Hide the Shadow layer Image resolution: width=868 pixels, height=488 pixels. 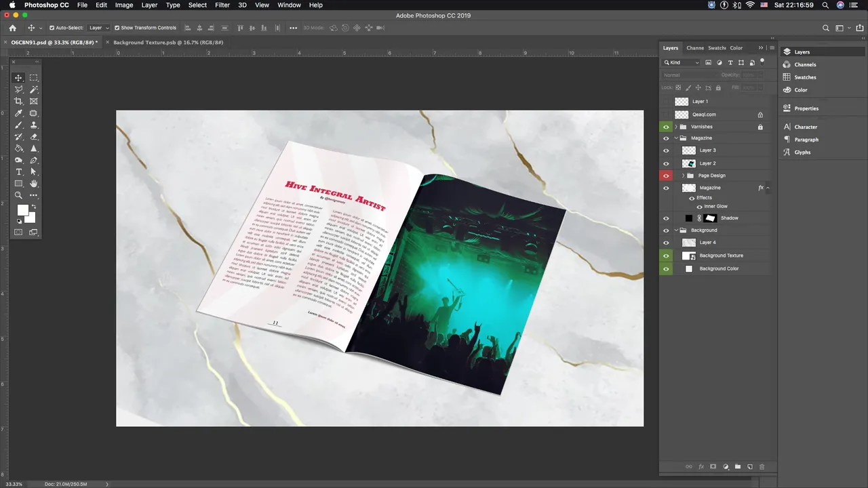click(666, 218)
